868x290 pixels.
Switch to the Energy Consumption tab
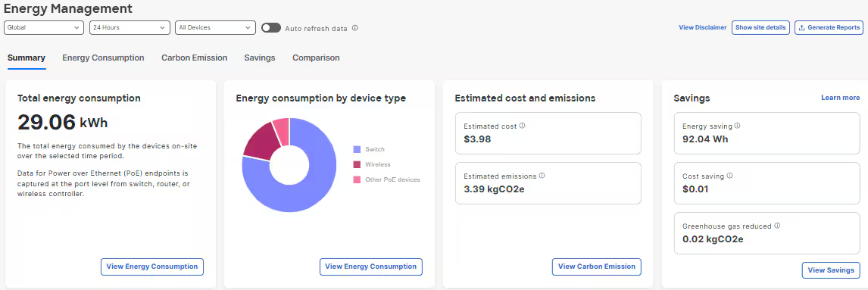103,58
